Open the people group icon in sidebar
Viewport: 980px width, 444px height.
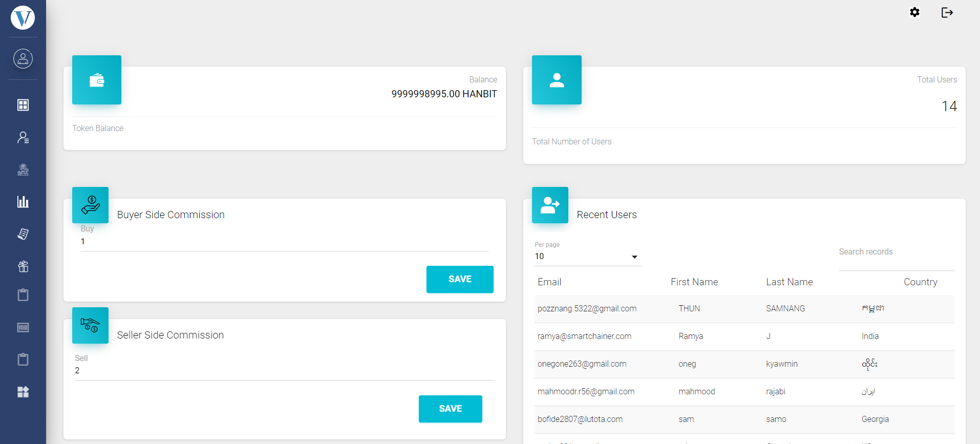(23, 170)
